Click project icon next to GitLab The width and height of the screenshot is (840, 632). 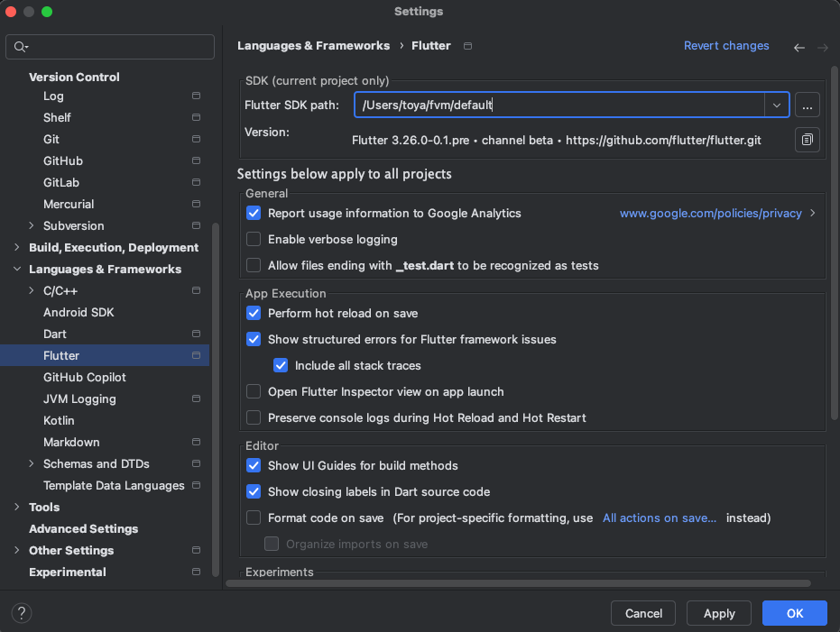pos(196,182)
